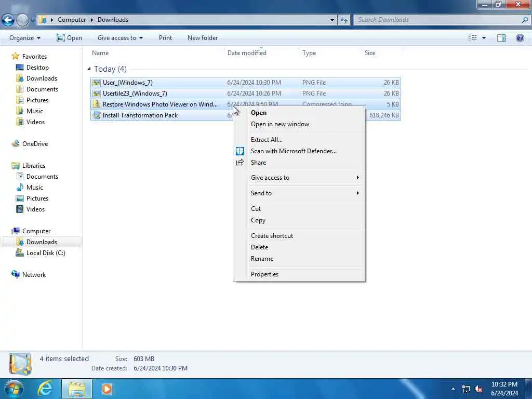
Task: Click the Open toolbar button
Action: point(69,38)
